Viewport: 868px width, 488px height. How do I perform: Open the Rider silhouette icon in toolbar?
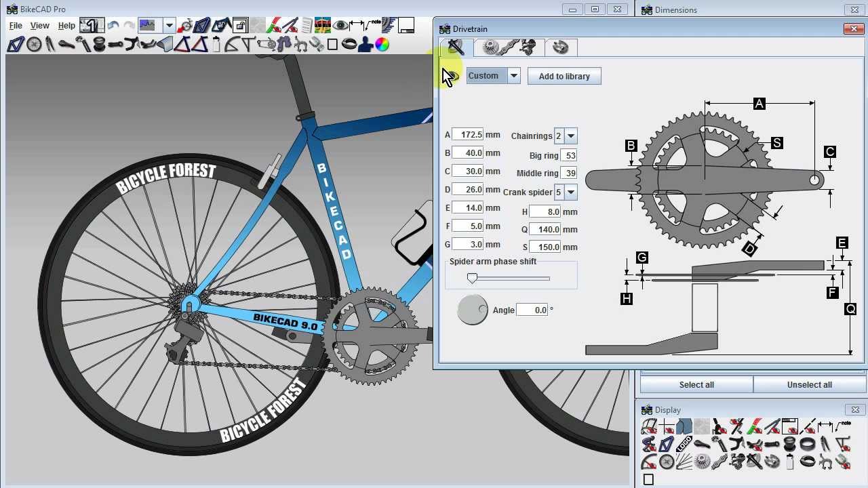click(366, 45)
